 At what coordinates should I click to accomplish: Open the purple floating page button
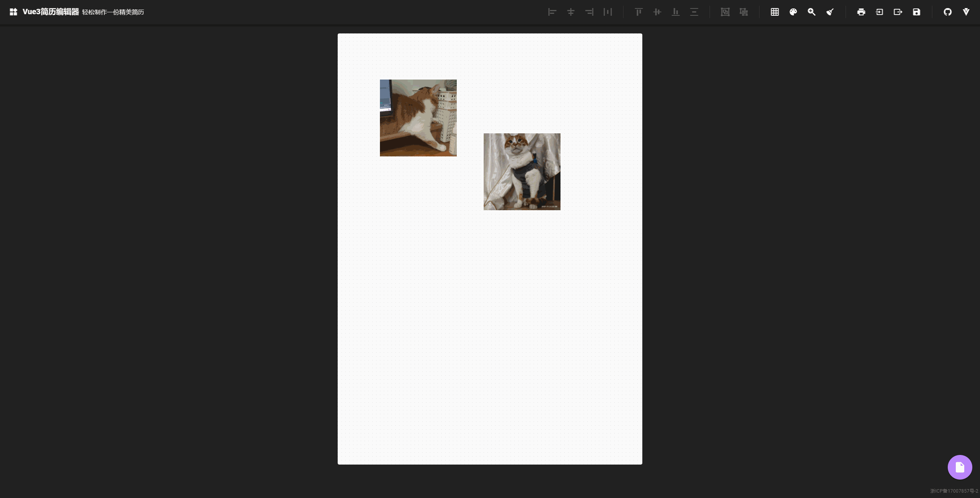960,467
